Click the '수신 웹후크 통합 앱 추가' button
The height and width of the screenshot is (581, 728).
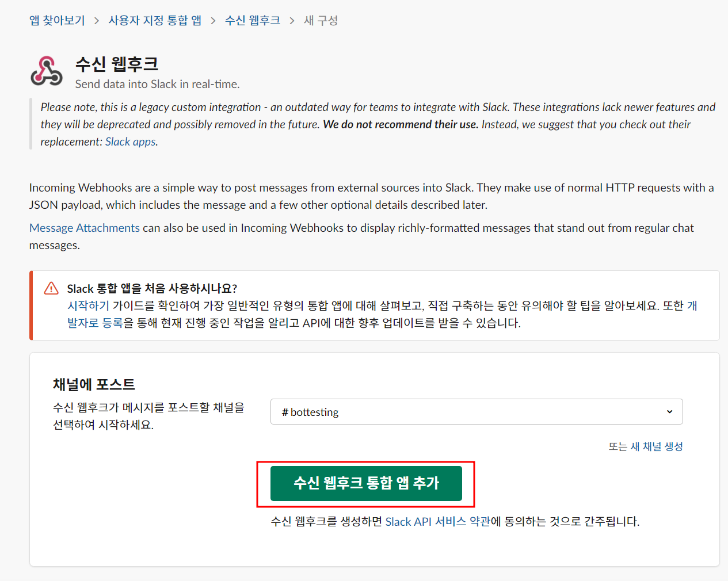tap(366, 483)
